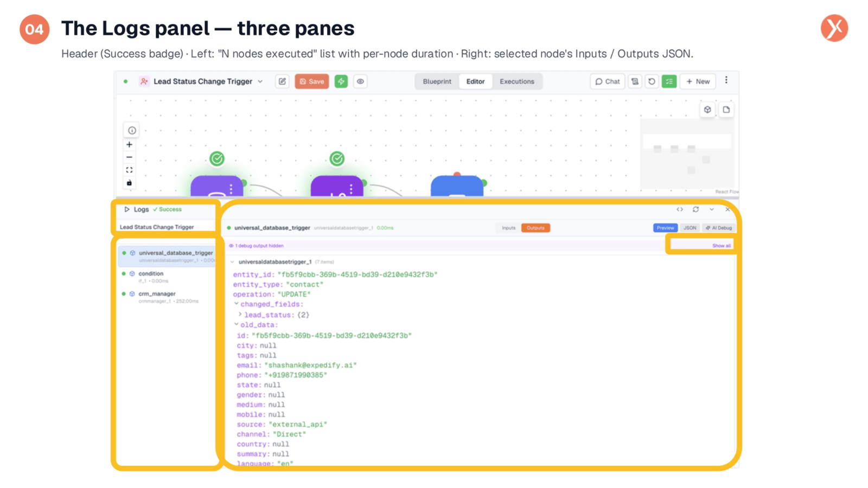Click the Logs play icon

[x=127, y=209]
